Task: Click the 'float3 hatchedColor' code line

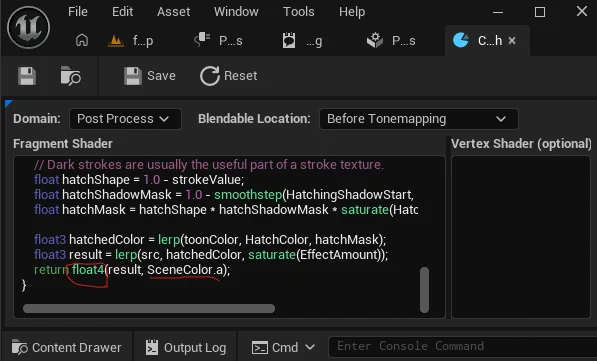Action: click(210, 240)
